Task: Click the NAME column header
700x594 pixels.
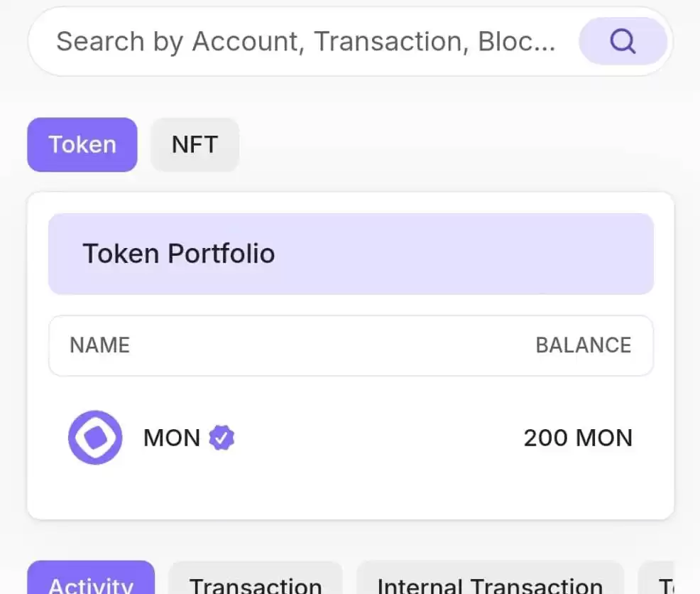Action: 99,345
